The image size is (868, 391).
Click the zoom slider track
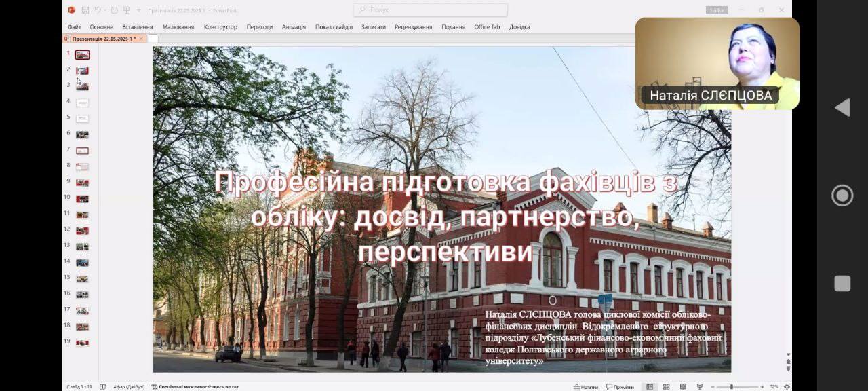tap(737, 387)
